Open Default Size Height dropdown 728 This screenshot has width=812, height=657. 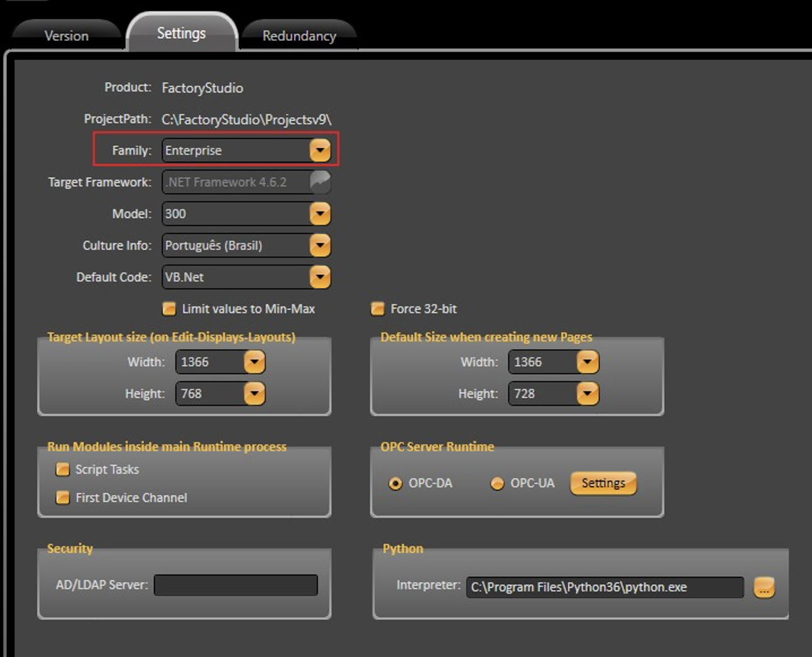tap(588, 393)
